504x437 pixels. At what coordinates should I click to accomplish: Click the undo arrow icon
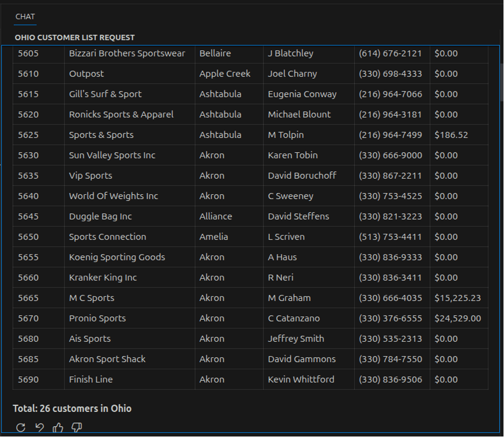[x=39, y=427]
